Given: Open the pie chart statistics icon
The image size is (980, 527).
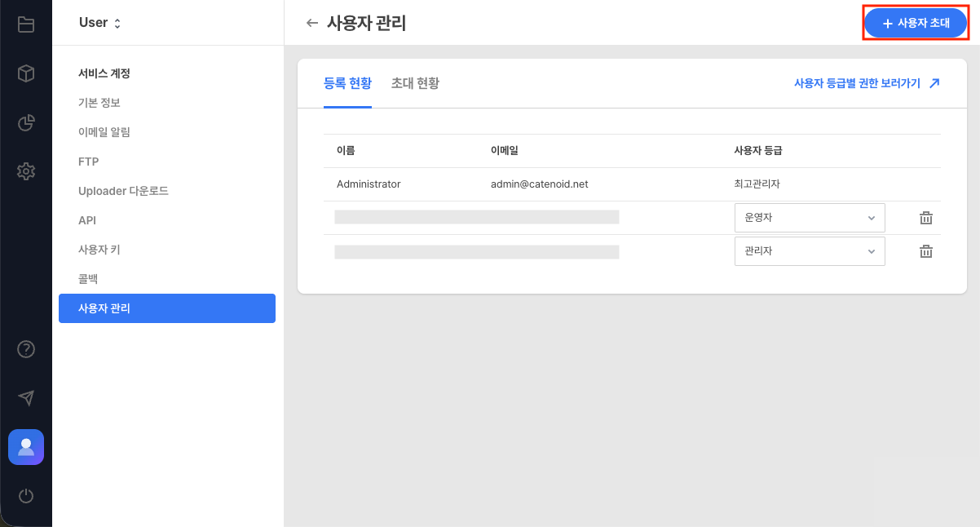Looking at the screenshot, I should click(x=25, y=122).
